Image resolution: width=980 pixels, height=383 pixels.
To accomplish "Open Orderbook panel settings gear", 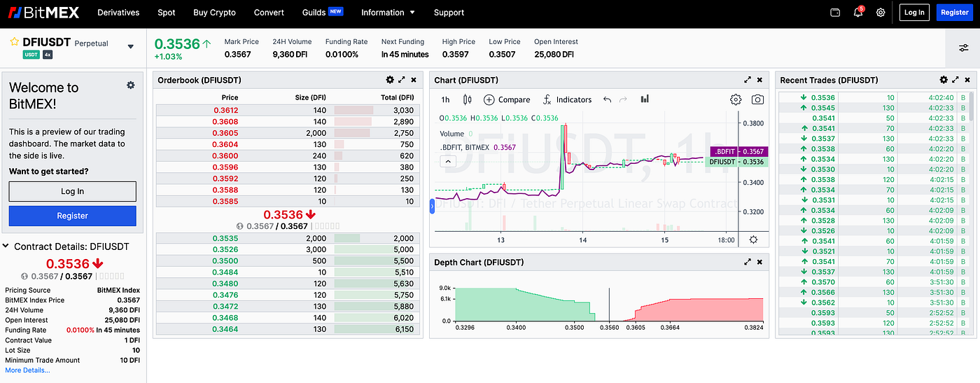I will coord(390,80).
